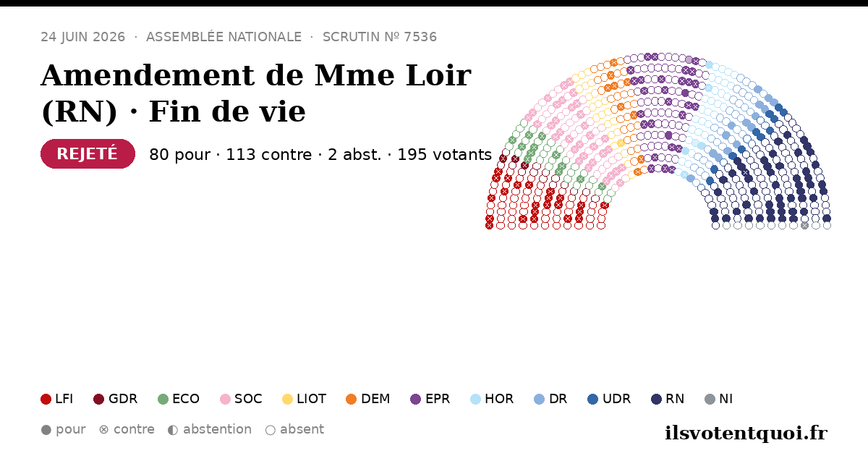Select the DR blue legend dot
The height and width of the screenshot is (456, 868).
539,399
